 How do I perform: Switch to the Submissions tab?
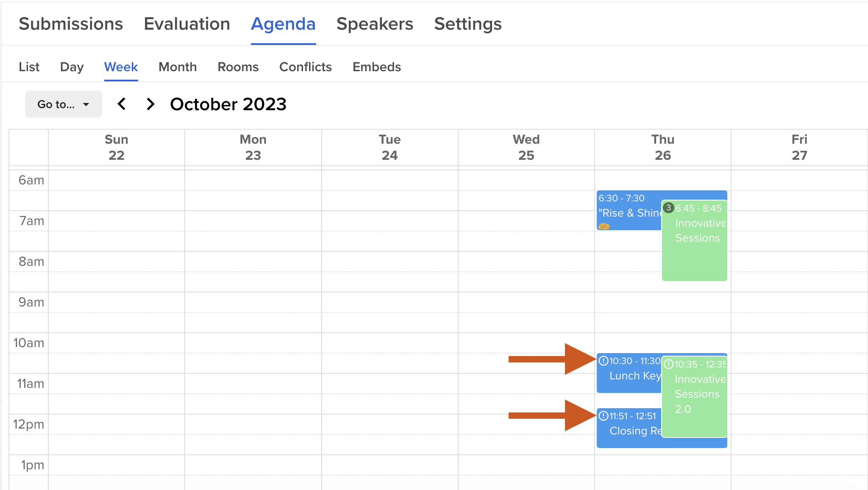click(71, 24)
